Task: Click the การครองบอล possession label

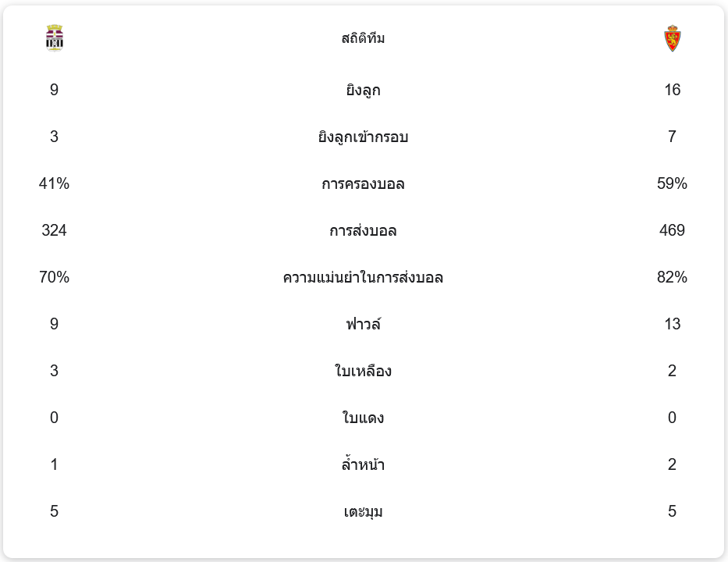Action: coord(363,183)
